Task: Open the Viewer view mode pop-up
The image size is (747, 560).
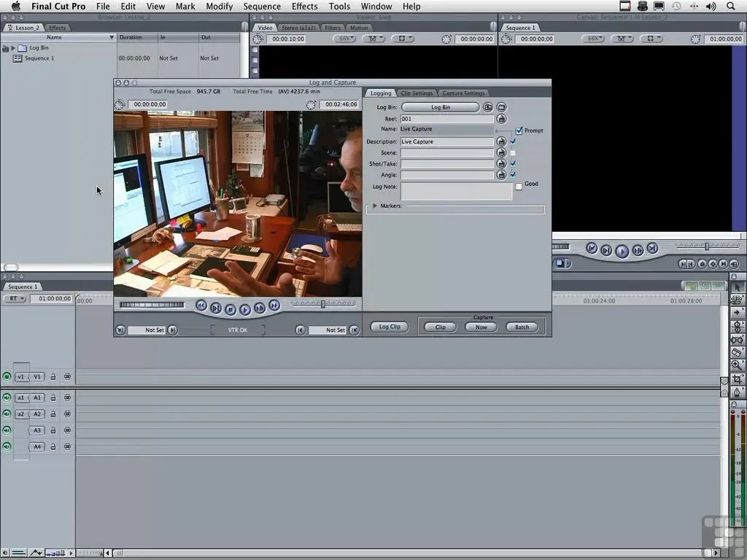Action: [x=402, y=39]
